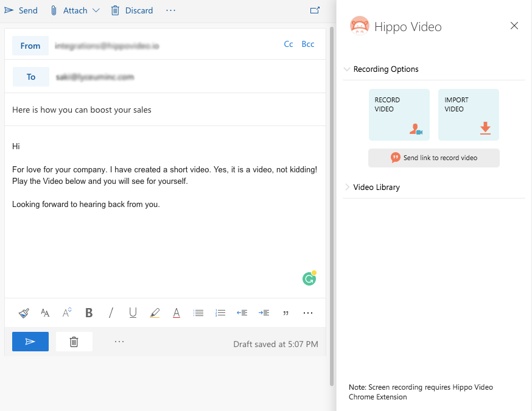The image size is (532, 411).
Task: Click the Record Video tile
Action: (399, 114)
